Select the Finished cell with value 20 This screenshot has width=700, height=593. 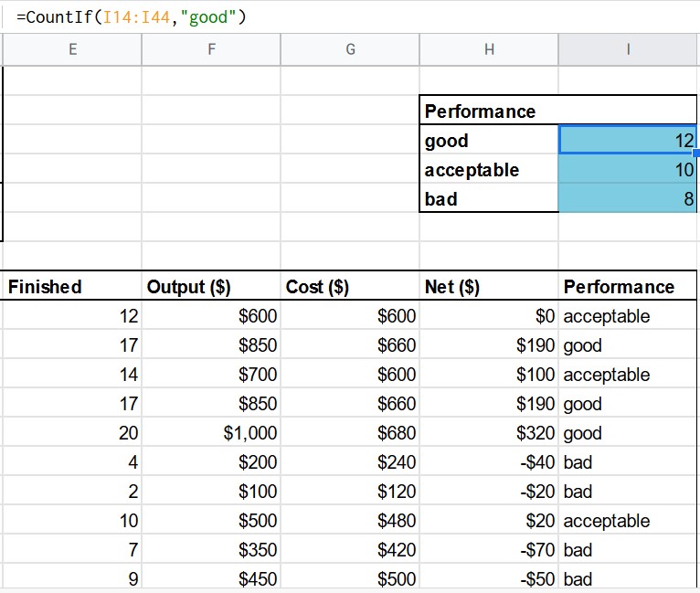(72, 433)
